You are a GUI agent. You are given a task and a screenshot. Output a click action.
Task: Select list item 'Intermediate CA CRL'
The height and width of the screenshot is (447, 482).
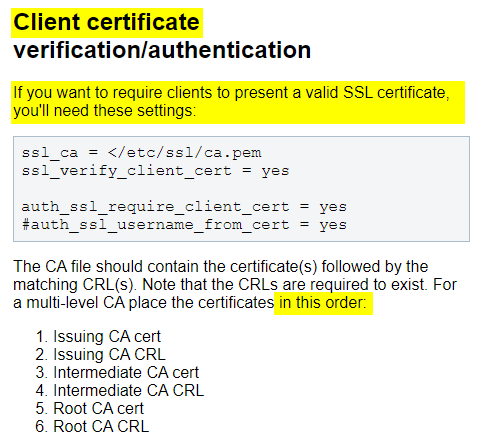pyautogui.click(x=129, y=390)
